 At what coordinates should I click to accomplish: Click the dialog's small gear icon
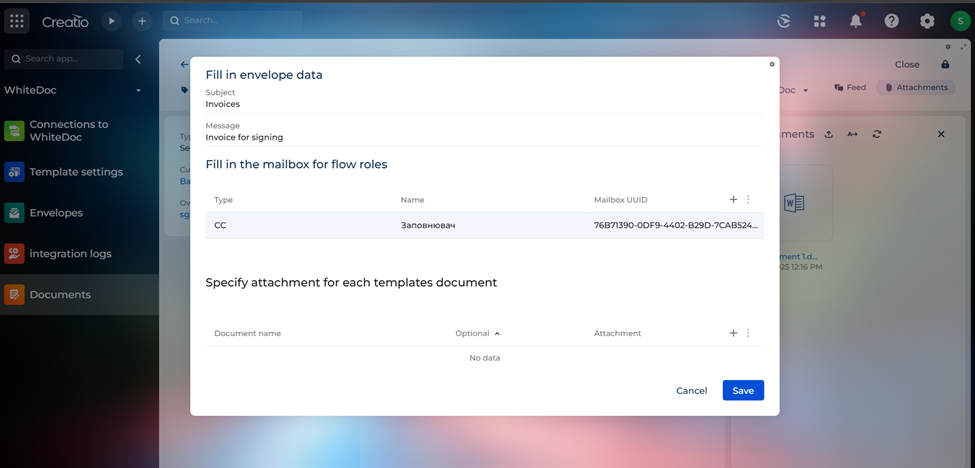click(772, 64)
